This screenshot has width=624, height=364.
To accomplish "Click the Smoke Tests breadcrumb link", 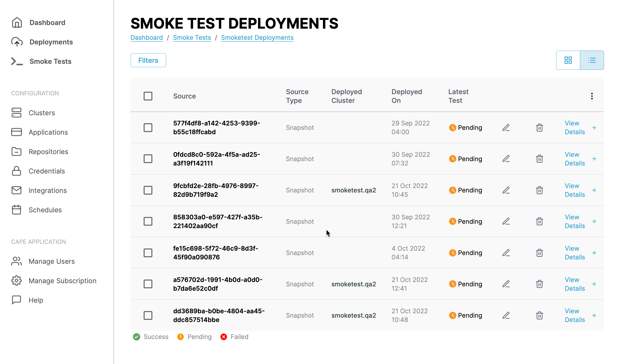I will (192, 38).
